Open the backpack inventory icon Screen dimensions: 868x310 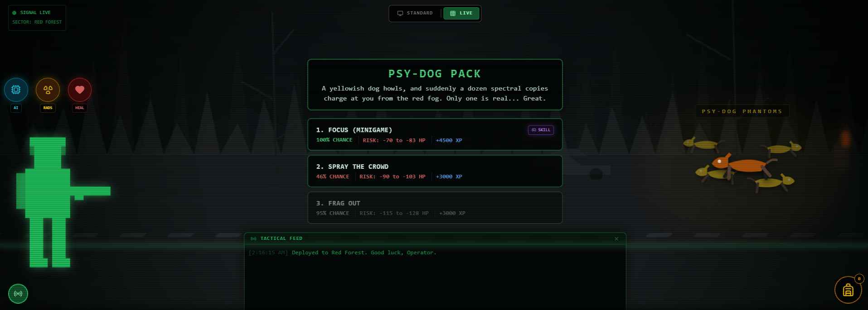848,290
